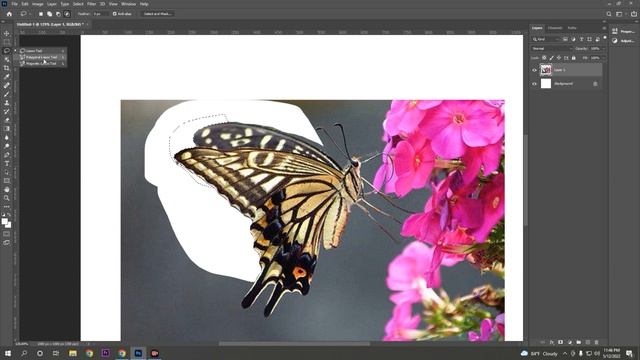Select the Gradient tool

[x=7, y=129]
